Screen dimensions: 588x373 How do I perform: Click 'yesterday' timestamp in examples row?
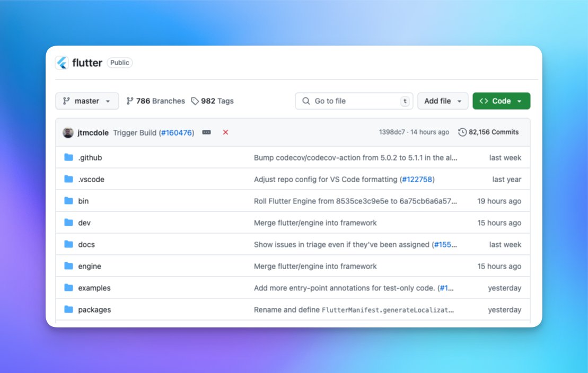[504, 288]
